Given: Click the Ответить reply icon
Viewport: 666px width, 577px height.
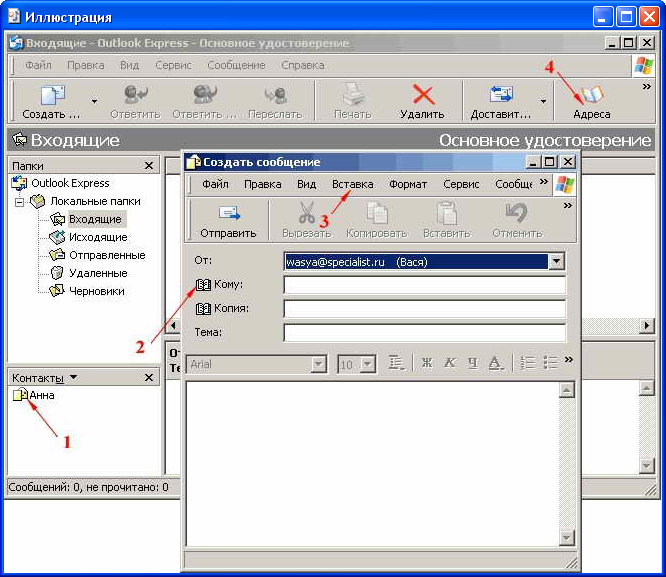Looking at the screenshot, I should tap(135, 94).
